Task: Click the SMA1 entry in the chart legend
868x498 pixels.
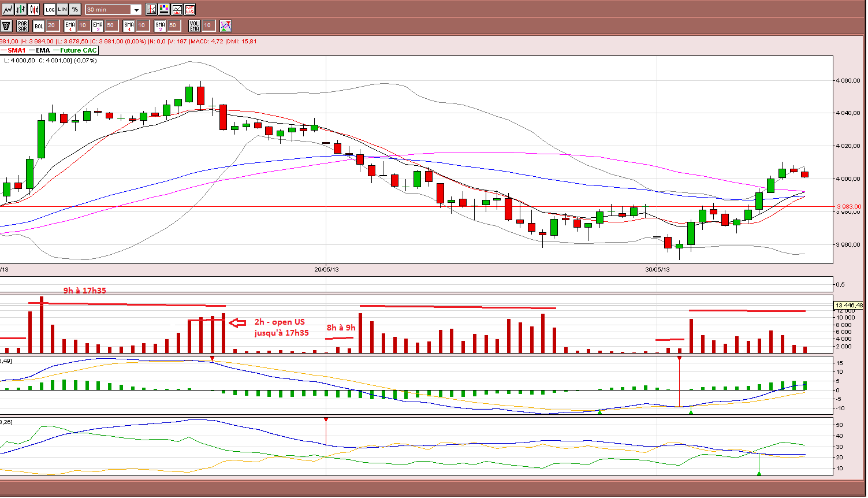Action: coord(14,50)
